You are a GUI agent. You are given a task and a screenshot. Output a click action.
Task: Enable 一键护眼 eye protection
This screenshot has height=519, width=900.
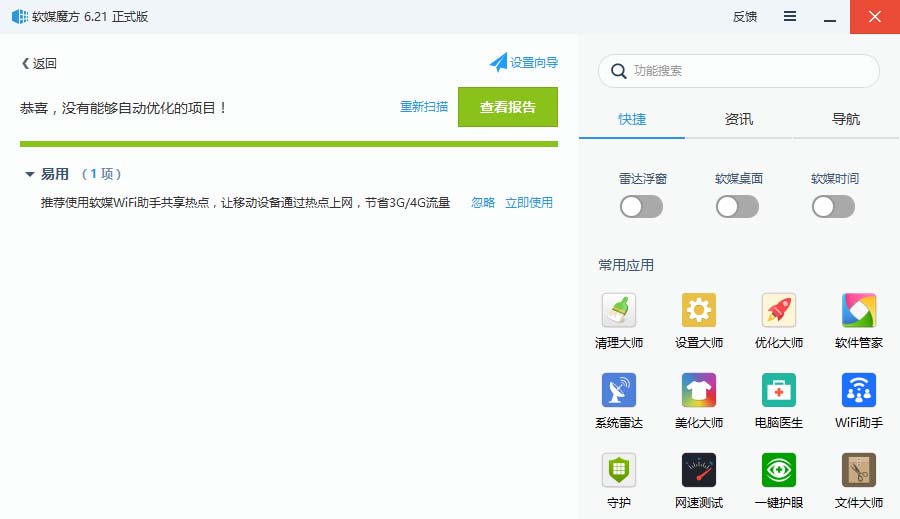(x=779, y=470)
